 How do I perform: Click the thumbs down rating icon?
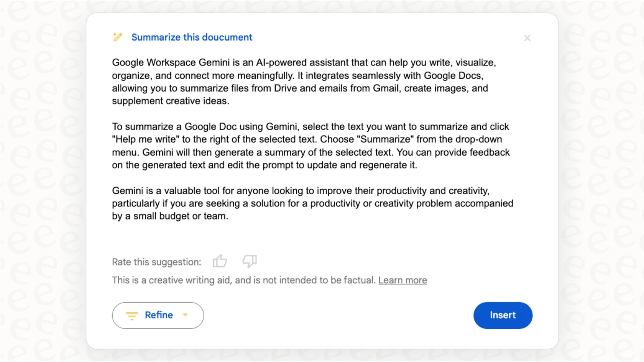pos(250,261)
